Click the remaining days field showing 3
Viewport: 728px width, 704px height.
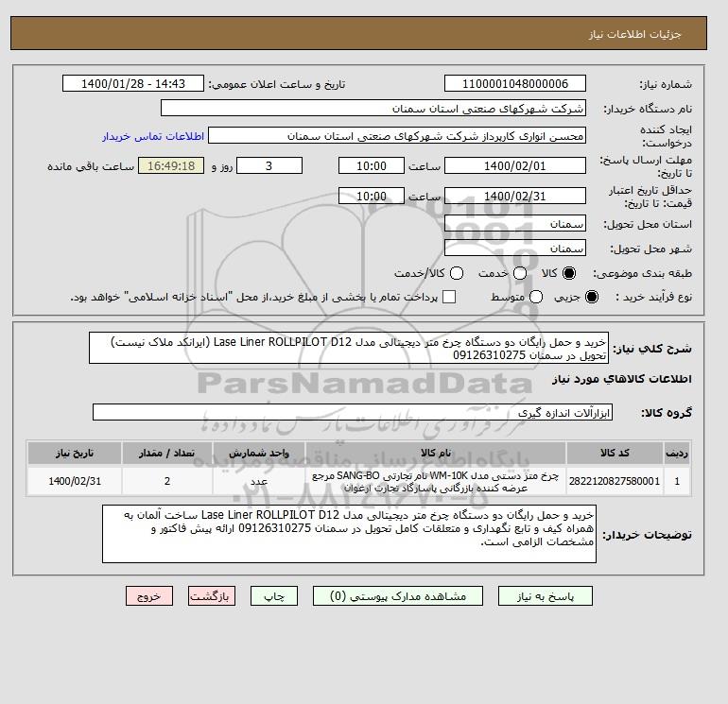point(269,165)
